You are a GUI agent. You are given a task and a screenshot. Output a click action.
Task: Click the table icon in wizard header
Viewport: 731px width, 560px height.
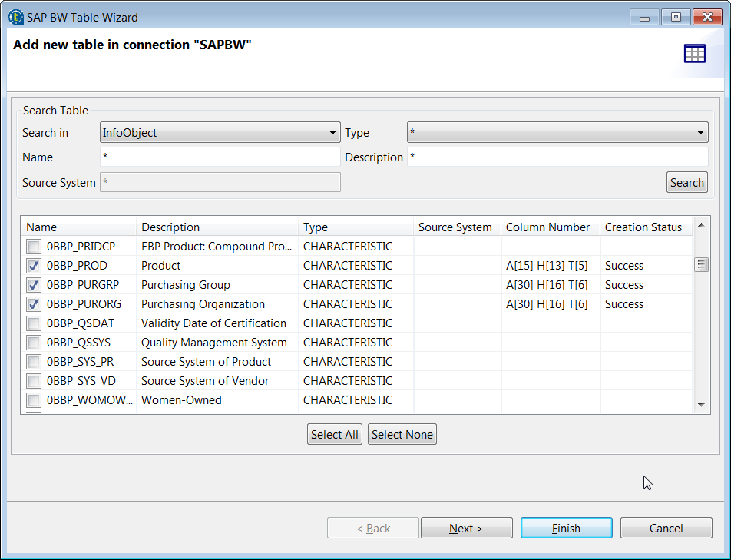coord(694,54)
